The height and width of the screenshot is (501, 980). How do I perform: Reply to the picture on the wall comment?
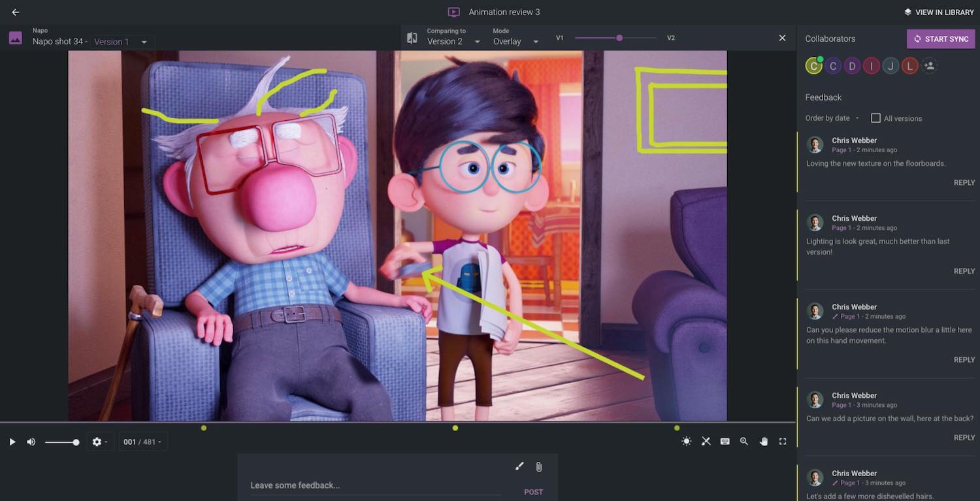tap(964, 438)
